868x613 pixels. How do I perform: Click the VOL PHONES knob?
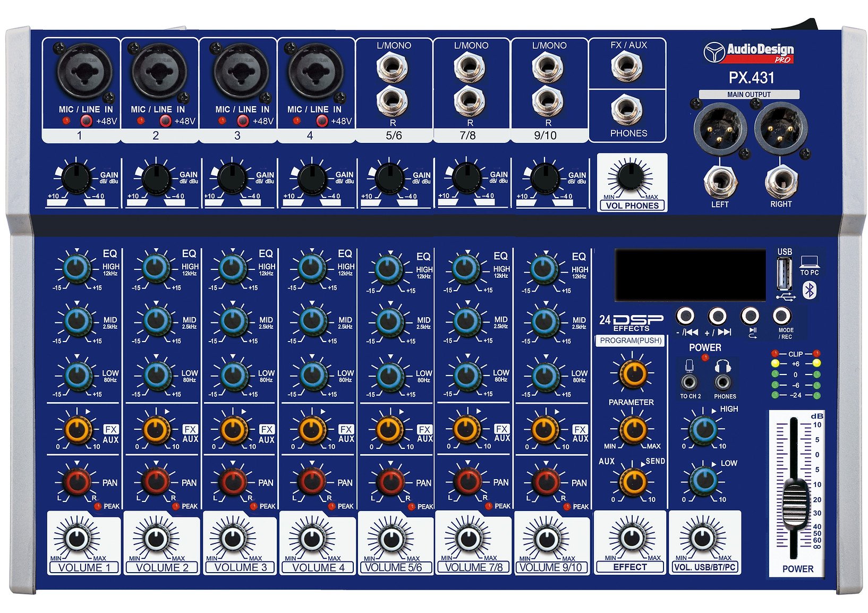coord(630,176)
